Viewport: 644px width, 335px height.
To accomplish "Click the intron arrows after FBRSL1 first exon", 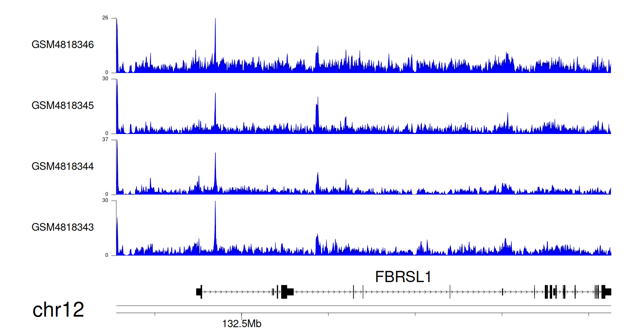I will pyautogui.click(x=236, y=292).
